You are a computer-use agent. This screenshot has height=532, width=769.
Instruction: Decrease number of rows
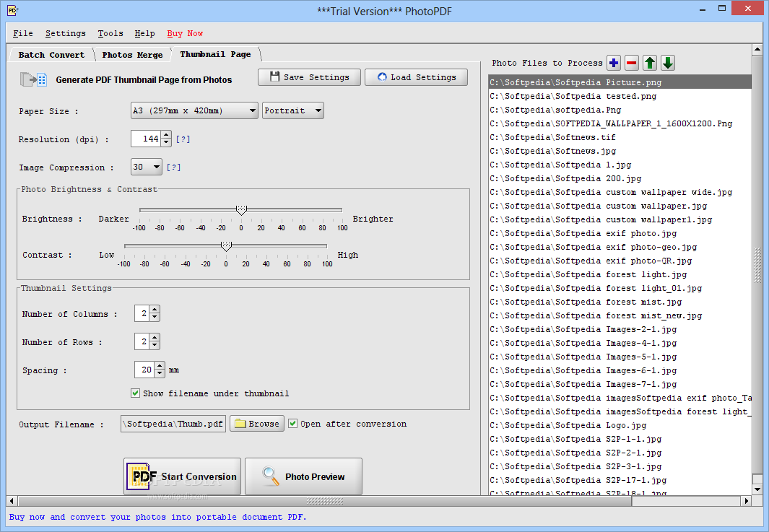click(x=155, y=346)
